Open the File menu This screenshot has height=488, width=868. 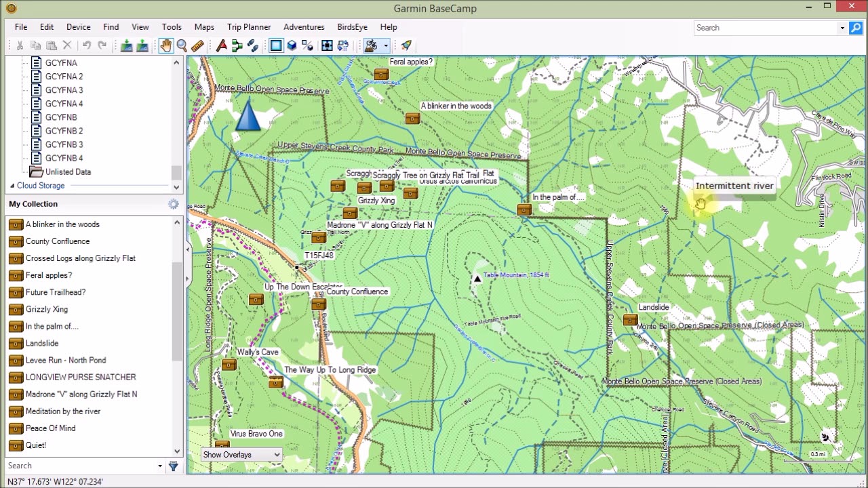pyautogui.click(x=21, y=27)
